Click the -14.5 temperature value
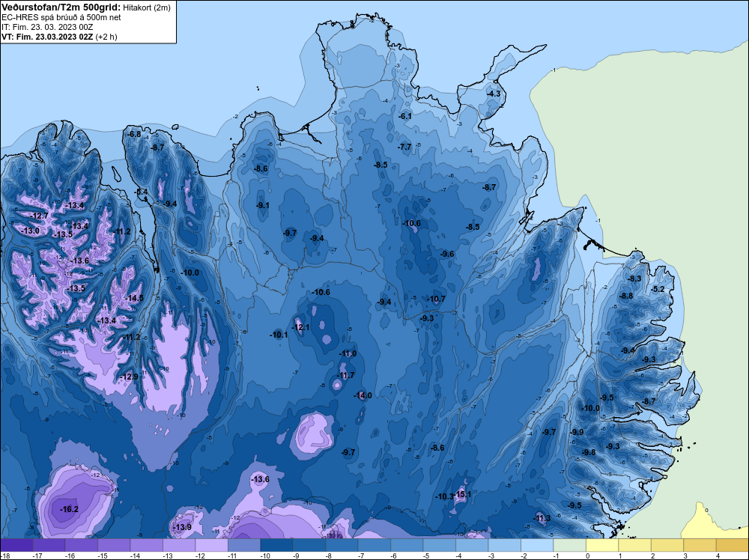This screenshot has height=560, width=749. point(134,298)
